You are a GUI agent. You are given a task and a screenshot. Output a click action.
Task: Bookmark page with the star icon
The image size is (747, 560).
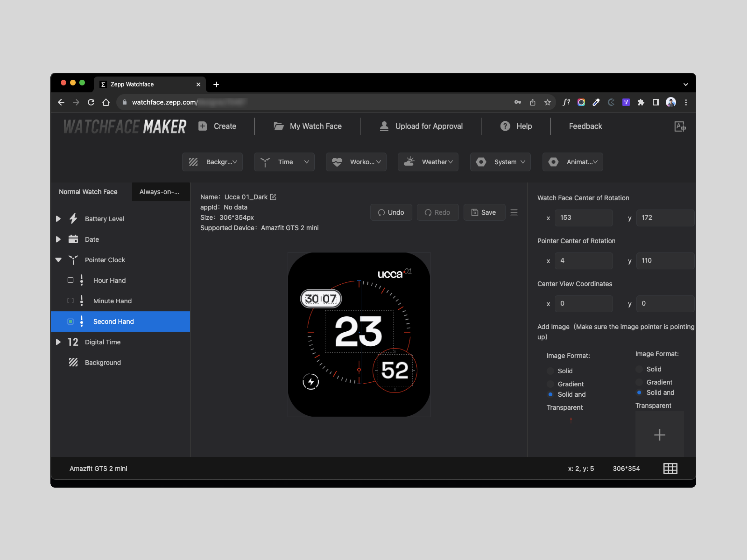coord(547,102)
